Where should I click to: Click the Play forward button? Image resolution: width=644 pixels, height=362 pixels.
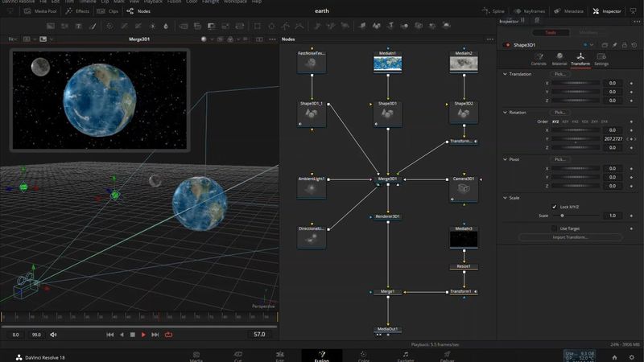[143, 335]
